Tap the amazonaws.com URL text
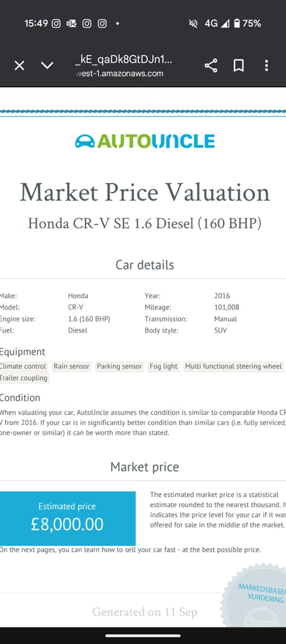Viewport: 286px width, 644px height. click(120, 74)
